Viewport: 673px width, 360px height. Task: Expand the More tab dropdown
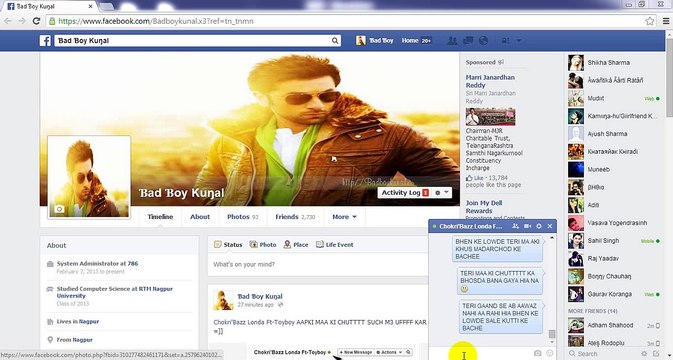tap(344, 217)
